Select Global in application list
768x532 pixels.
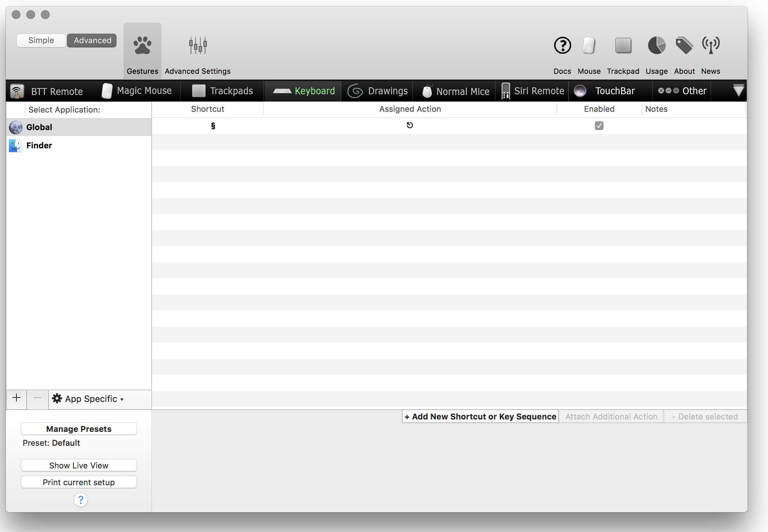79,127
